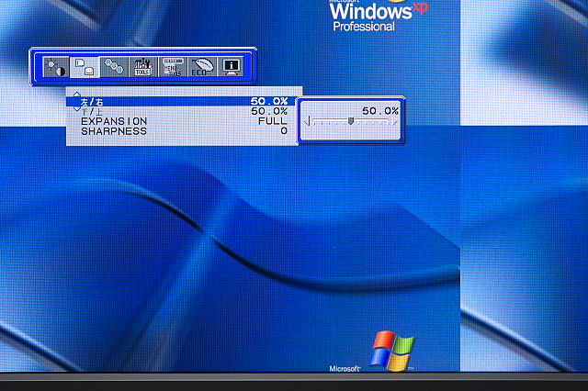Click the up arrow above 左/右 row

point(77,93)
